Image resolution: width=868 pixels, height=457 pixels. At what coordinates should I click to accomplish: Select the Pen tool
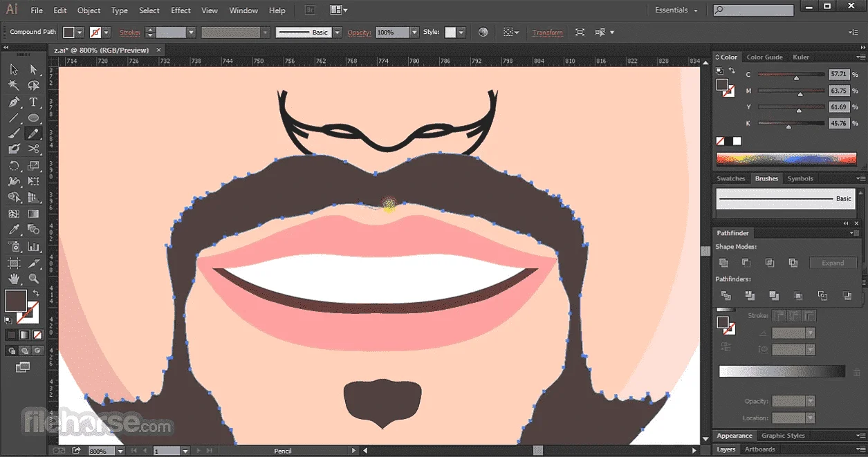(14, 102)
